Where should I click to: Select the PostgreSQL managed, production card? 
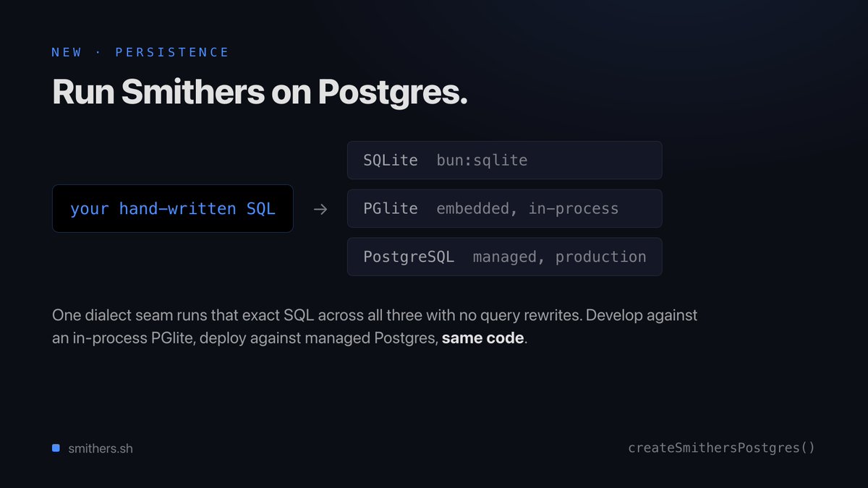pos(505,257)
